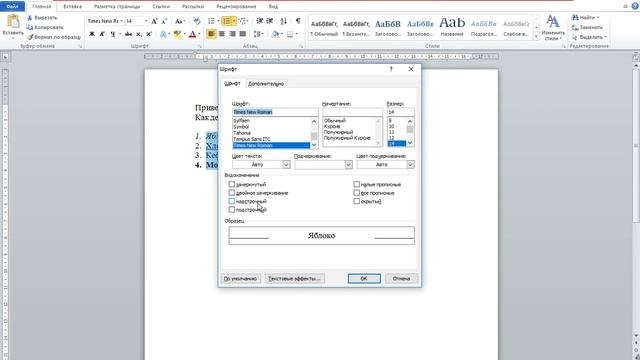This screenshot has width=640, height=360.
Task: Click the Text Effects glowing A icon
Action: (163, 34)
